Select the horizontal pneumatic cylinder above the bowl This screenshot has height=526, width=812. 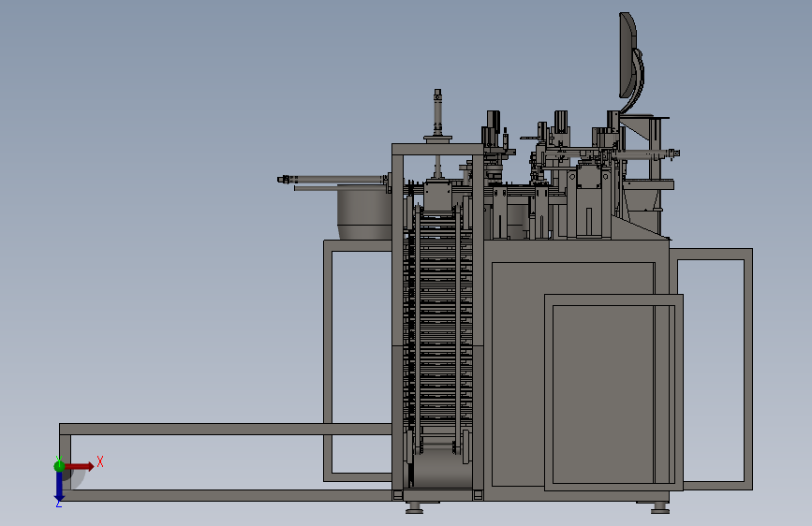click(334, 180)
